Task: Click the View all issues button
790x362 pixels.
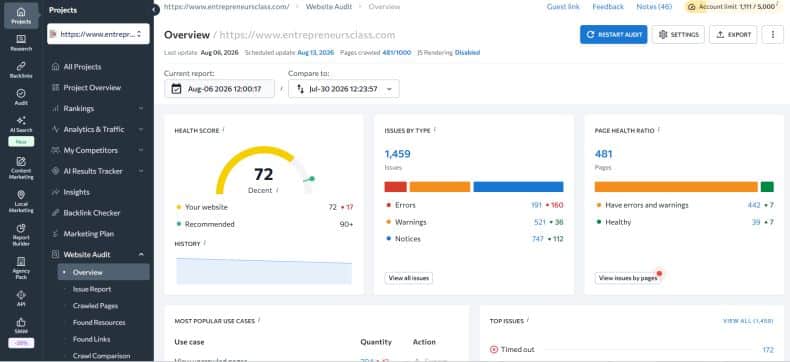Action: [x=409, y=278]
